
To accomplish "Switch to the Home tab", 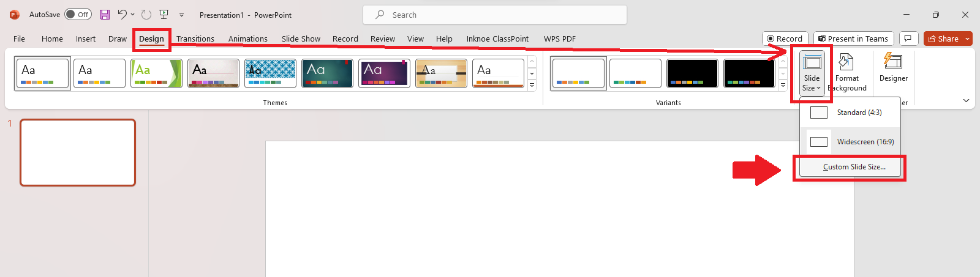I will click(x=52, y=39).
